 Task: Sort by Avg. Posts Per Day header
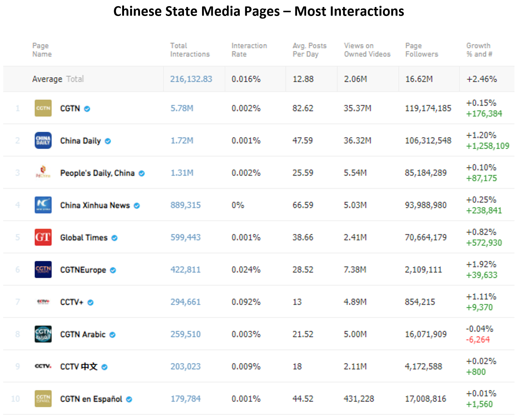[x=309, y=50]
